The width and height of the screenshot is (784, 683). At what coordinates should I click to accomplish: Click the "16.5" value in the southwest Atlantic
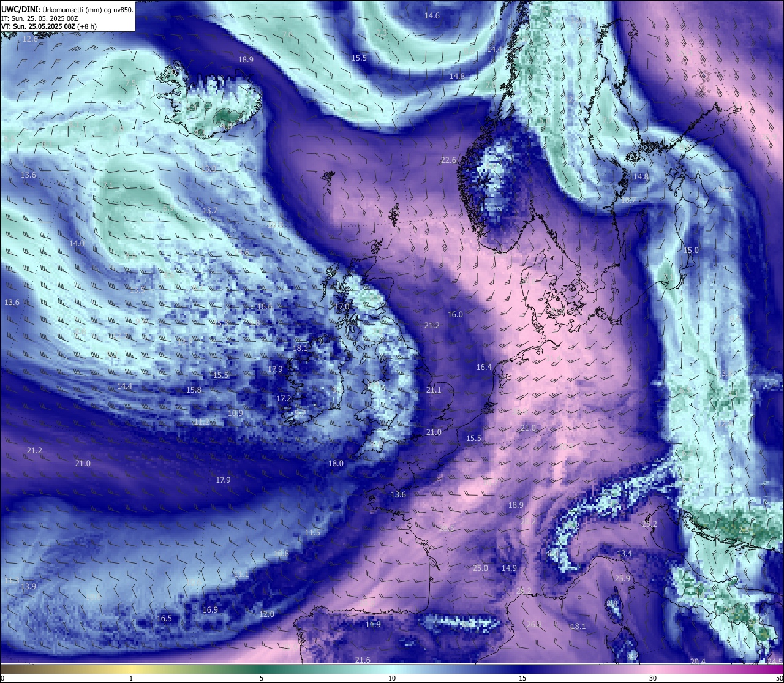click(164, 619)
